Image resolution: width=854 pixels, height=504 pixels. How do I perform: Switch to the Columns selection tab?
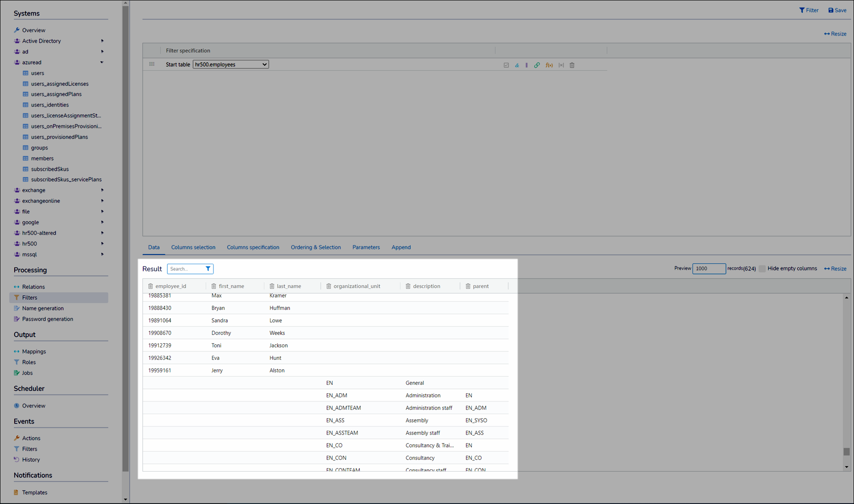pos(193,247)
